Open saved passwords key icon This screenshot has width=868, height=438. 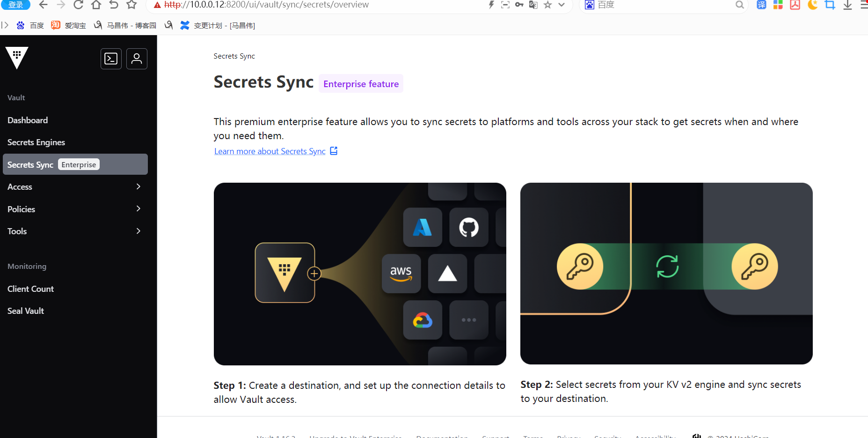click(x=519, y=5)
